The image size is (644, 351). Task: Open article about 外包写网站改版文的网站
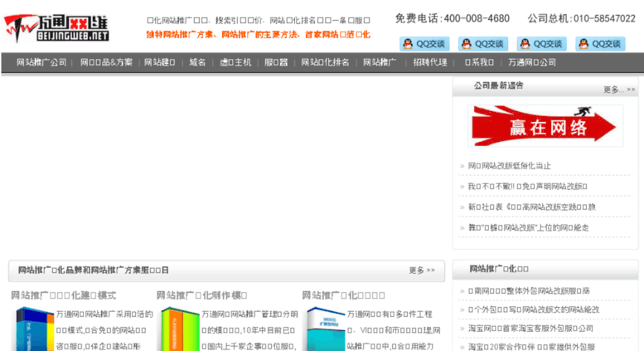[x=534, y=310]
